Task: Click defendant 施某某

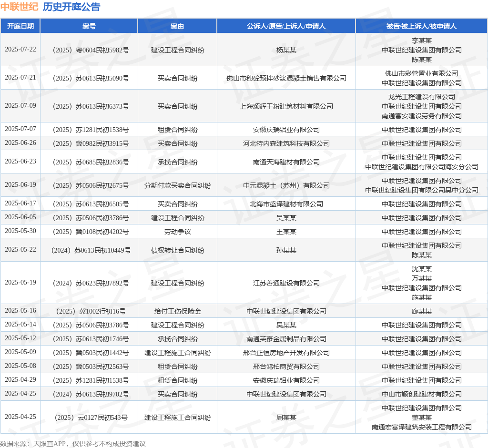Action: [x=422, y=297]
